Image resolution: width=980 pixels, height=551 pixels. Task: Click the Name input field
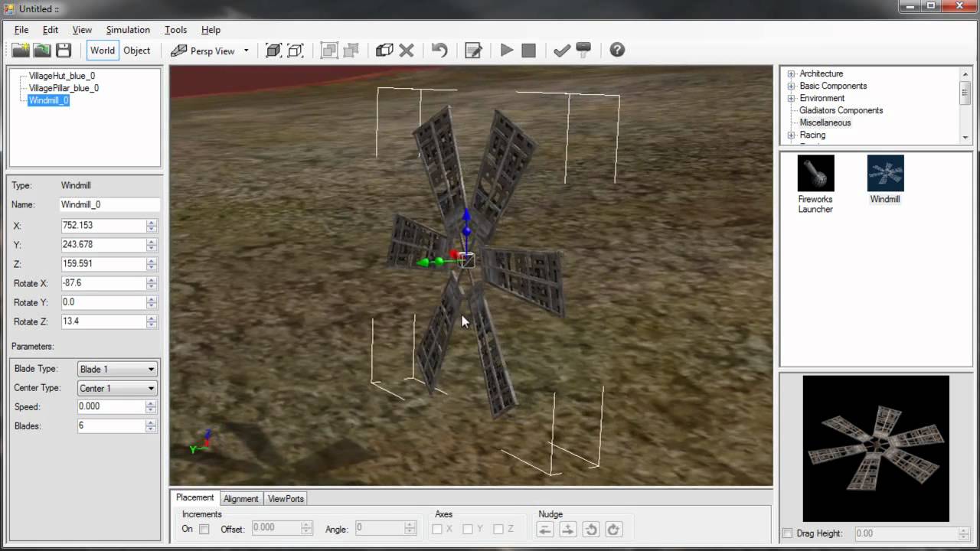coord(110,204)
